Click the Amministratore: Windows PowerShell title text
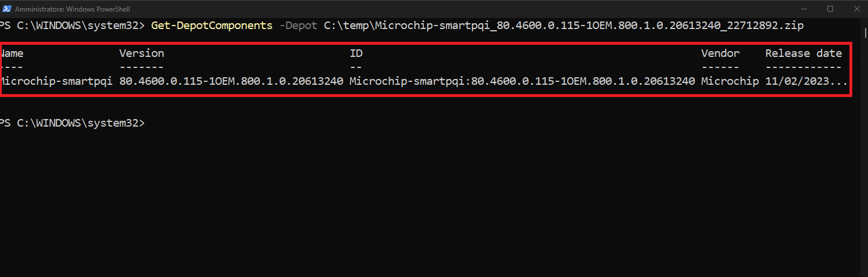This screenshot has width=868, height=277. point(73,9)
